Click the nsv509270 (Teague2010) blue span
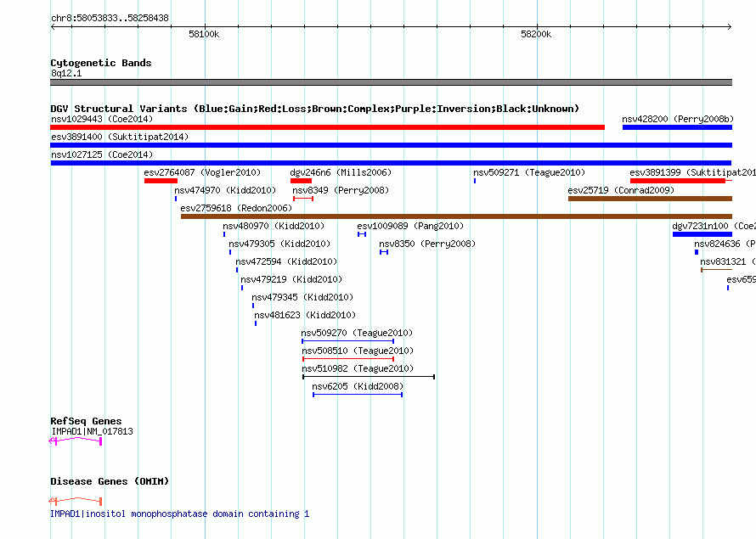 tap(347, 341)
